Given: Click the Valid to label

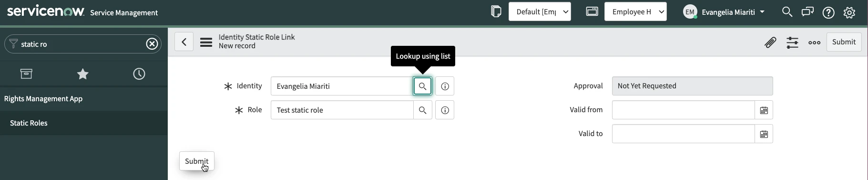Looking at the screenshot, I should [591, 133].
